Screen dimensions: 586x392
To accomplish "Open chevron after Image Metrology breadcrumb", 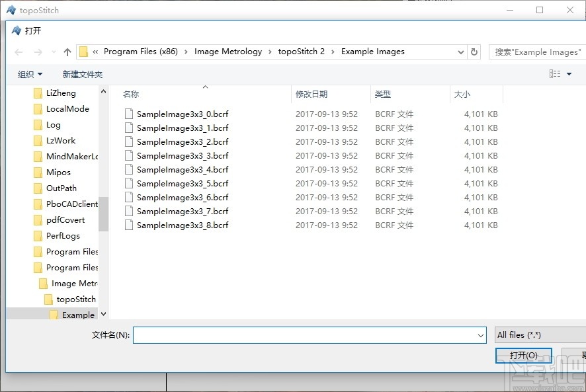I will 270,52.
